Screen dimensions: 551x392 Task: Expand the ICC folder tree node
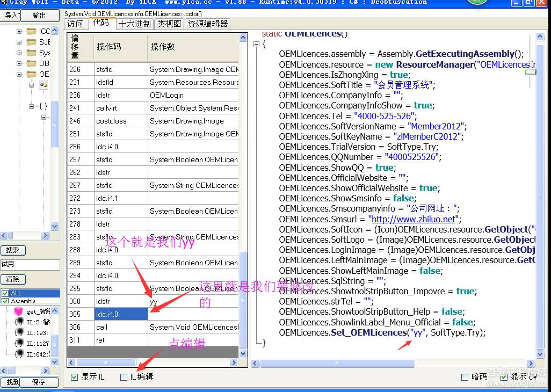(x=19, y=31)
